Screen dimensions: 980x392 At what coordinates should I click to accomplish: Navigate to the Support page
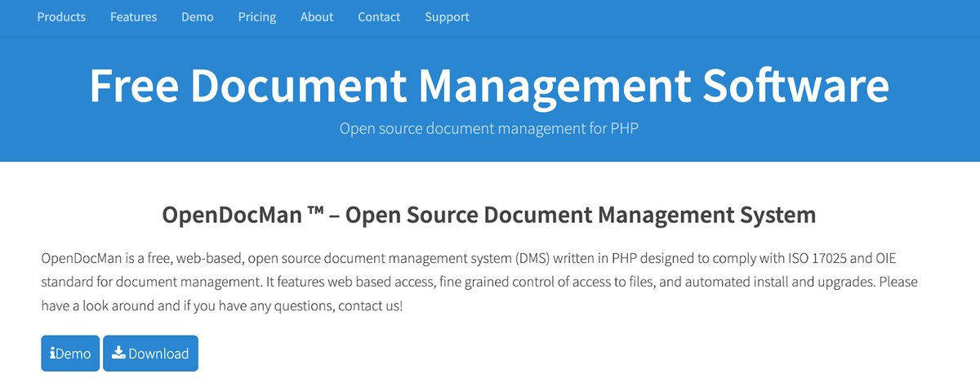[x=447, y=16]
